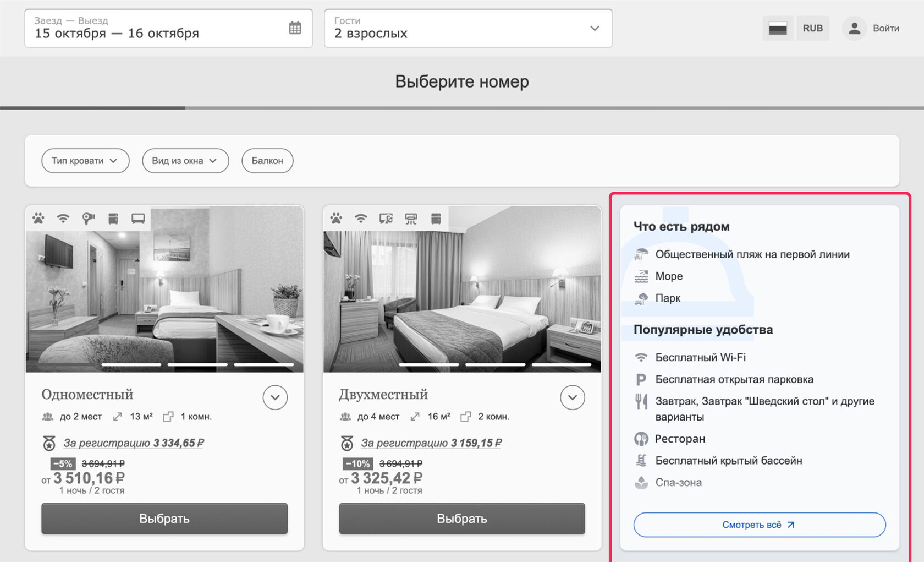Open the Двухместный room photo
The height and width of the screenshot is (562, 924).
pos(462,290)
